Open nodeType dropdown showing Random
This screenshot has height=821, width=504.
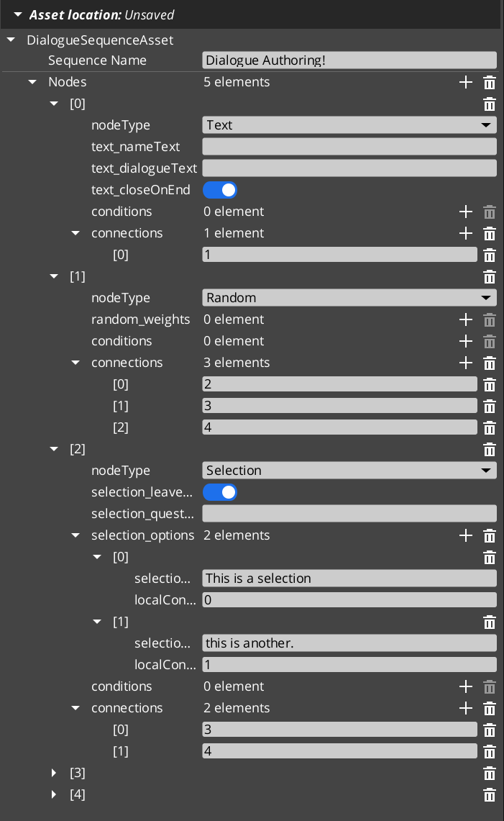pyautogui.click(x=349, y=298)
